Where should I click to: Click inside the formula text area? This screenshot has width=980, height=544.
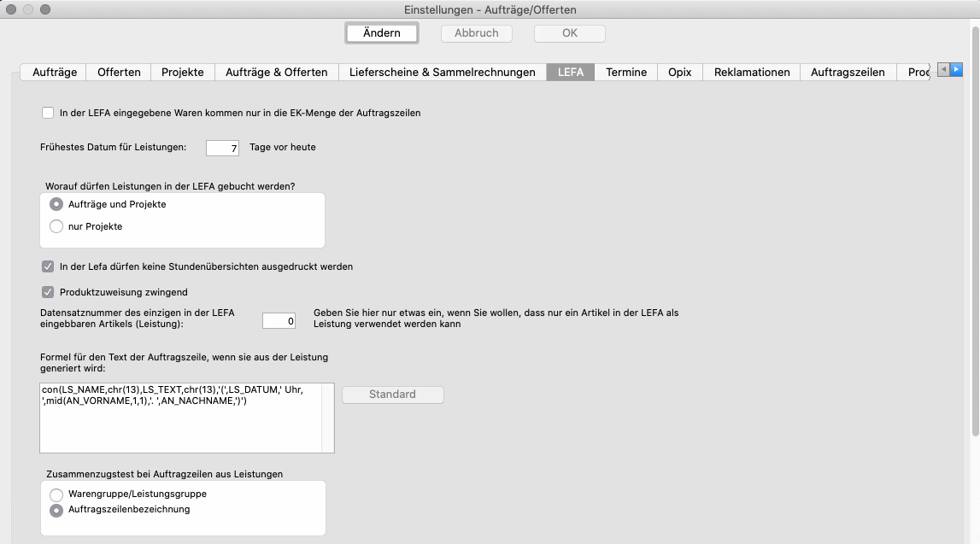(180, 427)
